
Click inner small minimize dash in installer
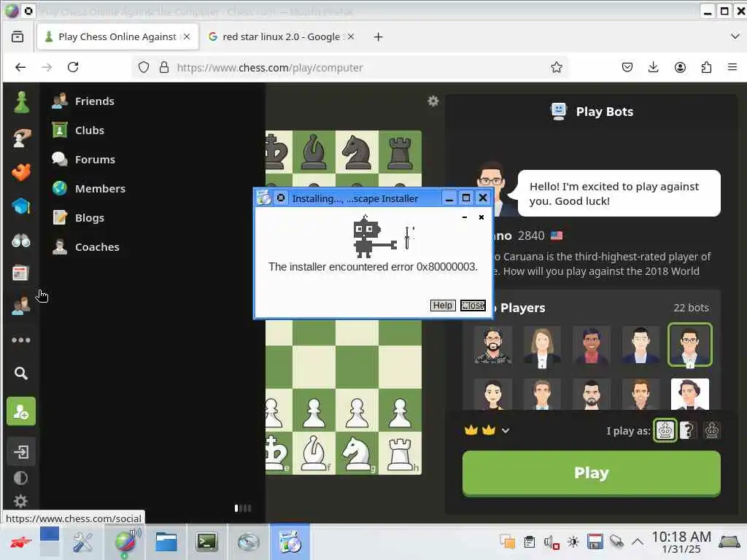tap(465, 217)
